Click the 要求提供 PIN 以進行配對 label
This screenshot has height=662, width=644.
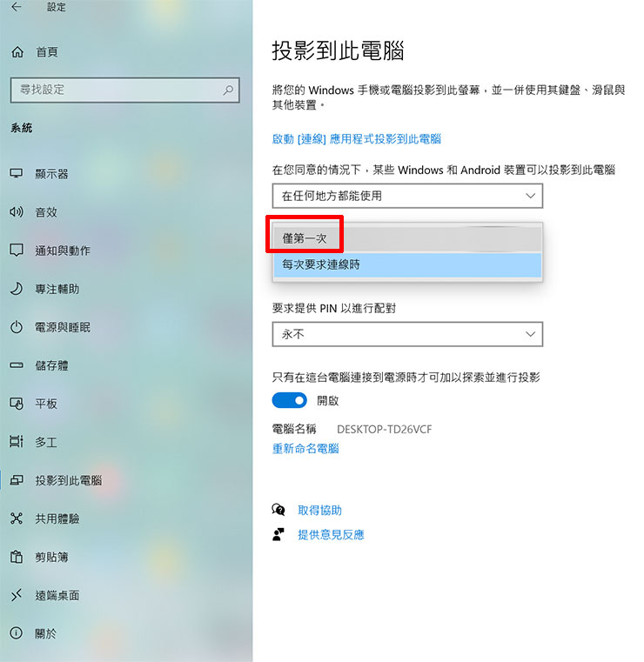click(x=334, y=308)
